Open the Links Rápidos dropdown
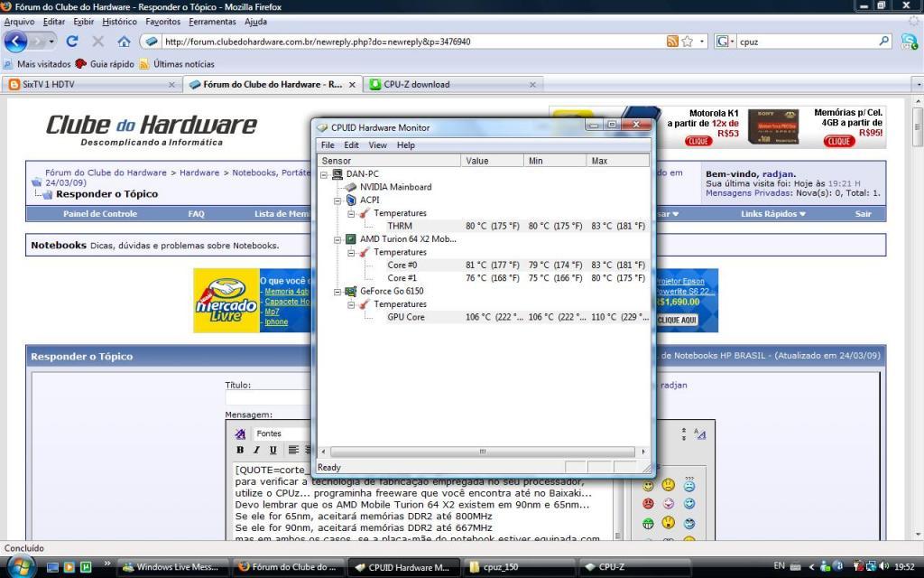 point(773,214)
